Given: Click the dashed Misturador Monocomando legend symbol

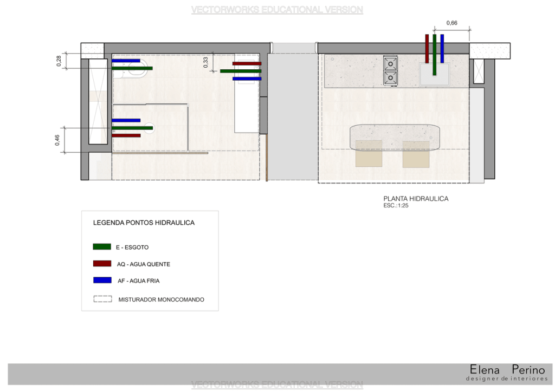Looking at the screenshot, I should pos(102,299).
